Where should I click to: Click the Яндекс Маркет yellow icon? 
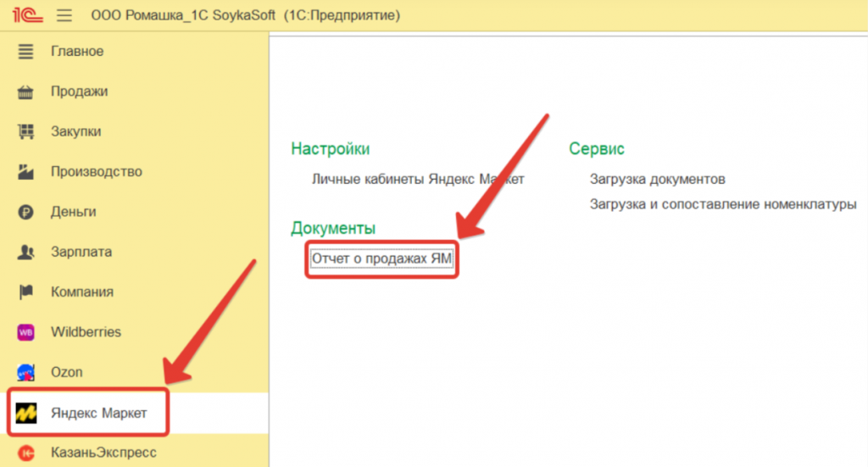click(25, 413)
